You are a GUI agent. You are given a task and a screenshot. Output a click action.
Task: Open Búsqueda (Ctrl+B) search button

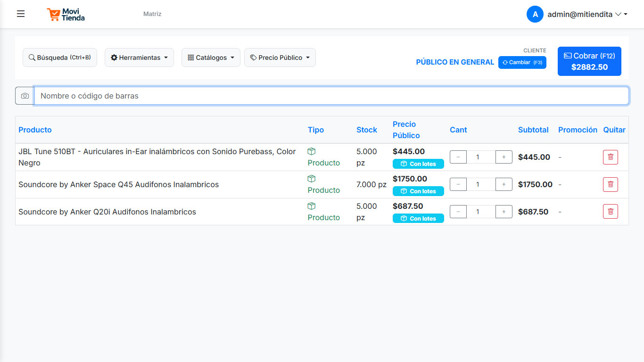60,58
